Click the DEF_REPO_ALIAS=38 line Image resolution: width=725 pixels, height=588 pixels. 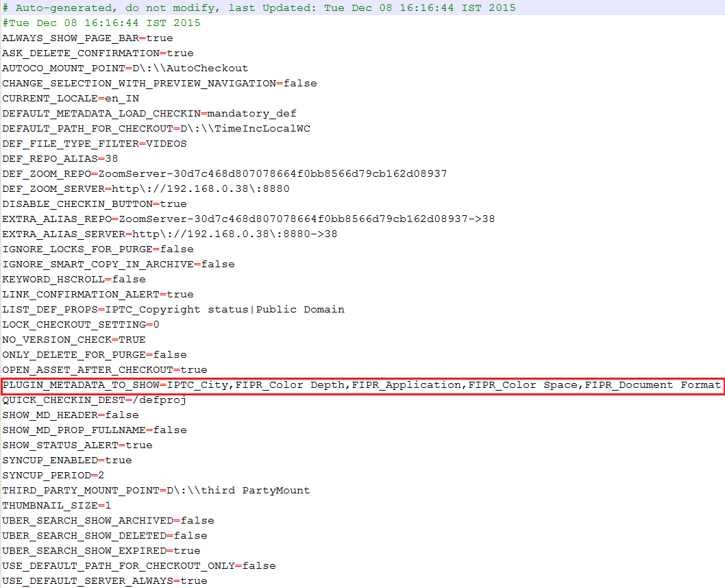coord(60,158)
